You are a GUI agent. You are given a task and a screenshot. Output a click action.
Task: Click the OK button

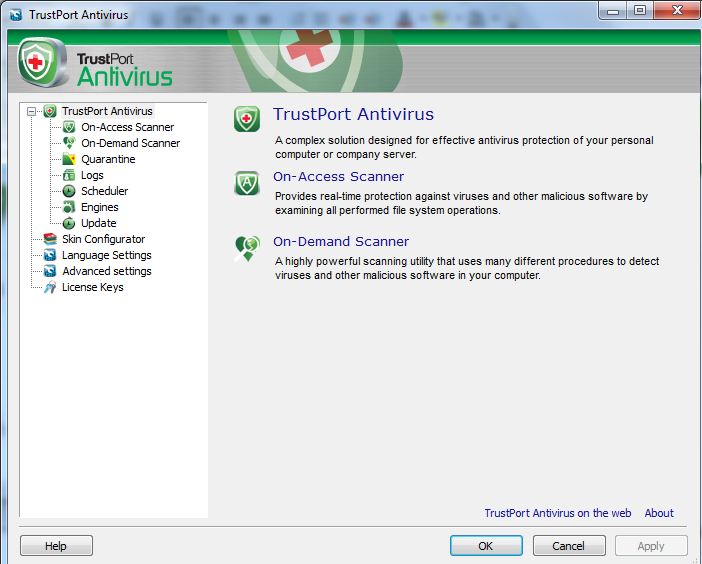tap(486, 546)
